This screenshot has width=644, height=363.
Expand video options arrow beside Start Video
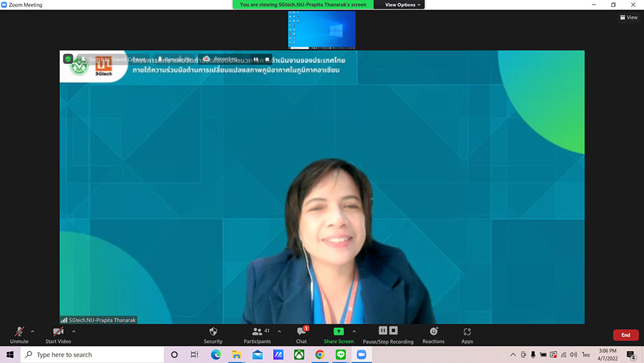(73, 331)
